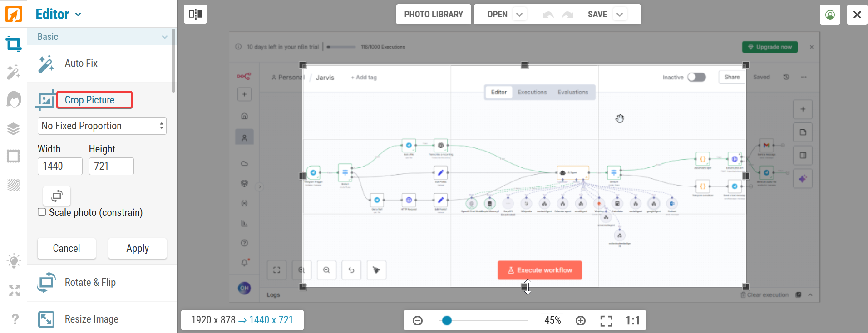Image resolution: width=868 pixels, height=333 pixels.
Task: Click the orange app logo icon
Action: tap(14, 14)
